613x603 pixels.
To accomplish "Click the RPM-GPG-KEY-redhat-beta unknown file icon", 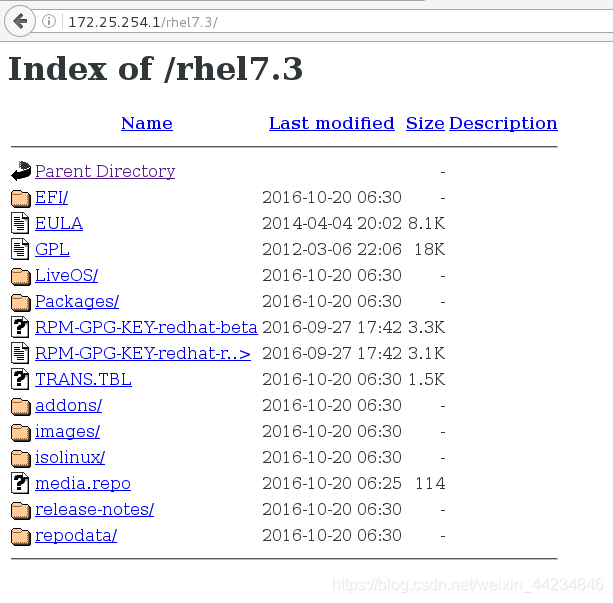I will click(x=20, y=327).
